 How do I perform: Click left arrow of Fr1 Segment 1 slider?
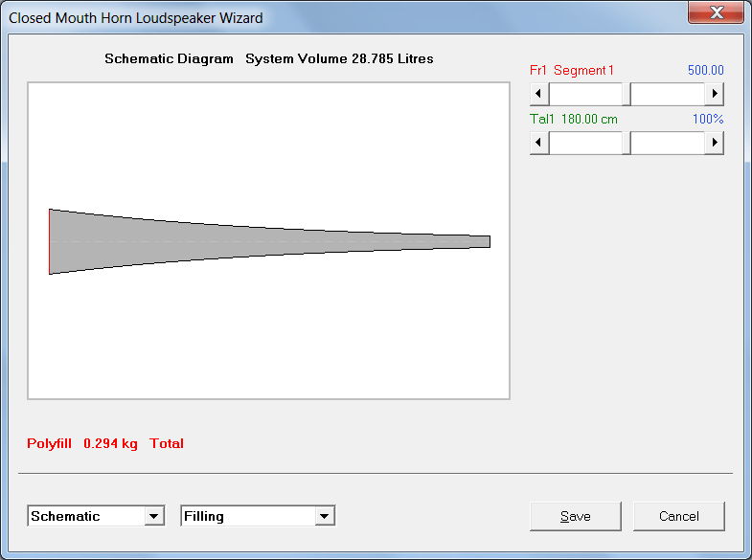click(539, 94)
